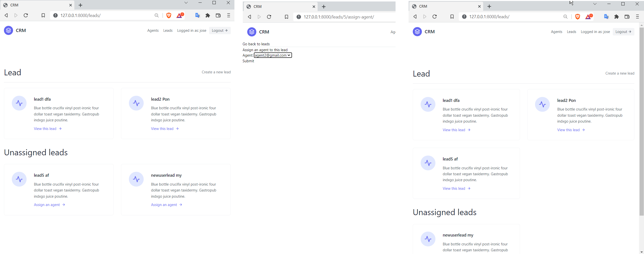
Task: Click Logout button in left window
Action: tap(220, 31)
